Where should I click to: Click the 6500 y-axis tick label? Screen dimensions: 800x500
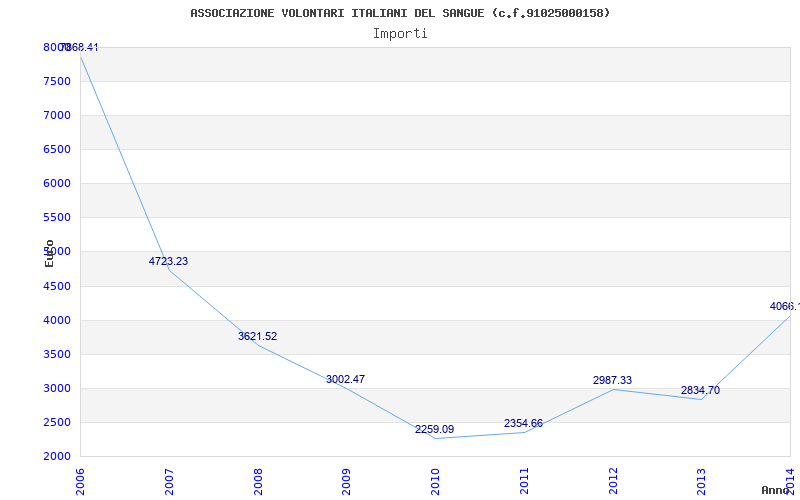[x=57, y=149]
